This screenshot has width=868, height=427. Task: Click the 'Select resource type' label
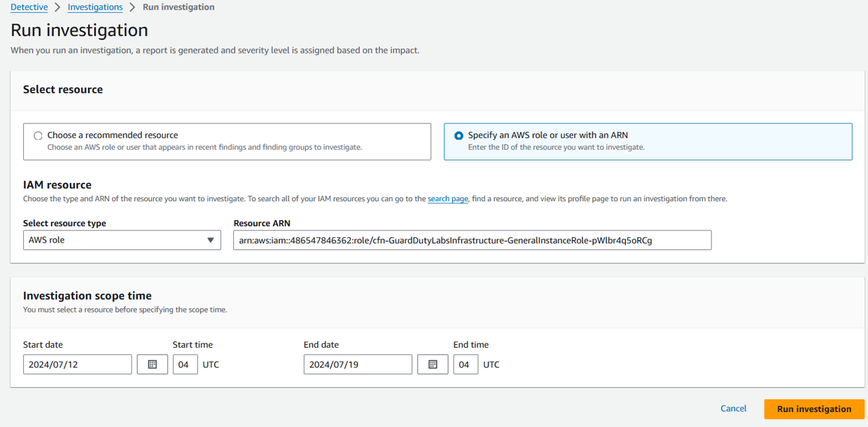click(64, 223)
